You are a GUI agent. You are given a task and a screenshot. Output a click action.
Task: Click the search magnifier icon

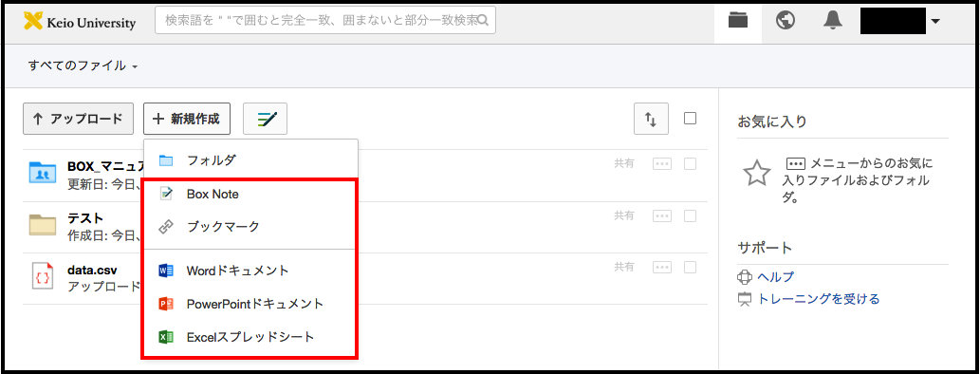[483, 20]
